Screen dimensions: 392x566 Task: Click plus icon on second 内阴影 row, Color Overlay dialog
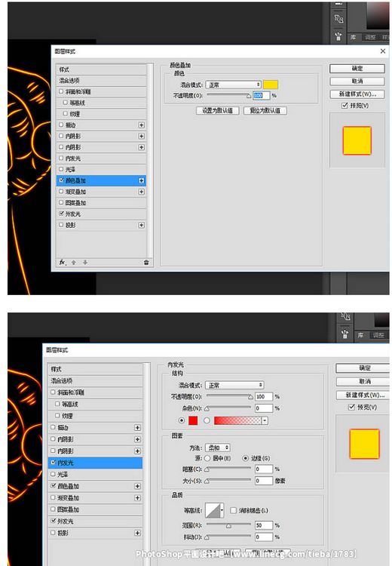[x=142, y=147]
